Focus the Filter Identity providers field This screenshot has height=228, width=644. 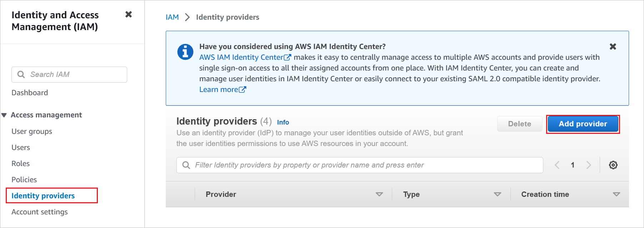[360, 165]
